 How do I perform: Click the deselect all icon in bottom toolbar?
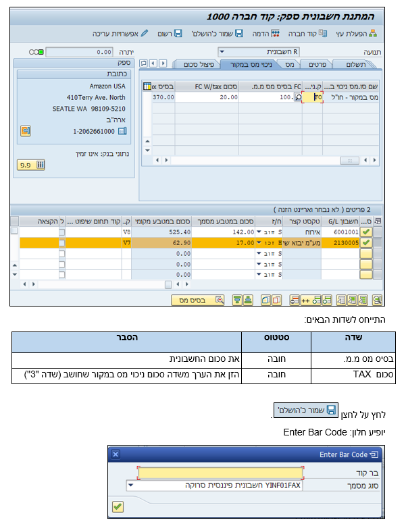341,300
